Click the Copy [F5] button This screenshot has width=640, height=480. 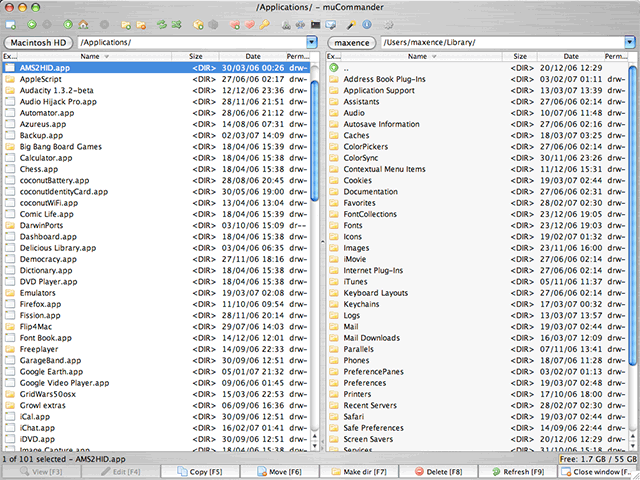pos(200,472)
